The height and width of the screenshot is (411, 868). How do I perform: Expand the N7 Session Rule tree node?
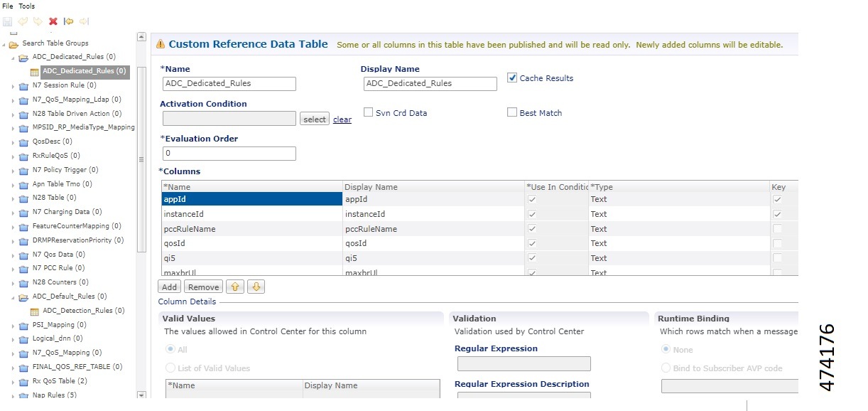tap(13, 86)
